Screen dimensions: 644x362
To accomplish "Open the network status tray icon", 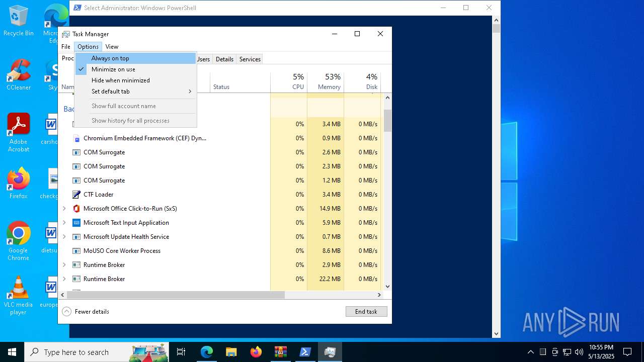I will pos(567,352).
